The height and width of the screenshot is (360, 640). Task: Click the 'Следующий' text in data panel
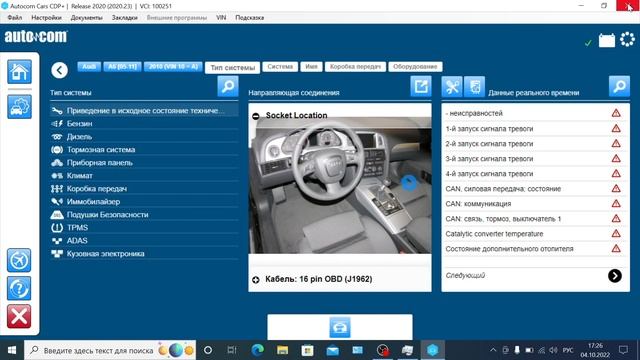(465, 276)
